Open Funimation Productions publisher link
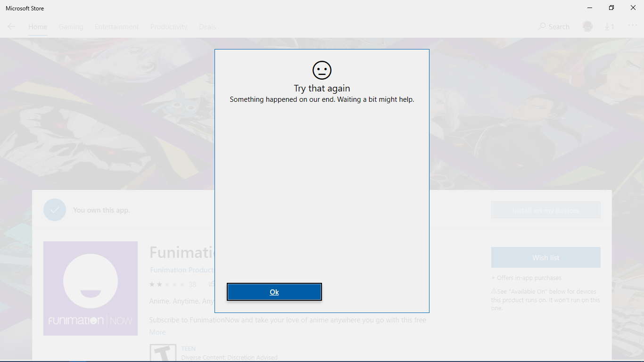The width and height of the screenshot is (644, 362). [182, 270]
